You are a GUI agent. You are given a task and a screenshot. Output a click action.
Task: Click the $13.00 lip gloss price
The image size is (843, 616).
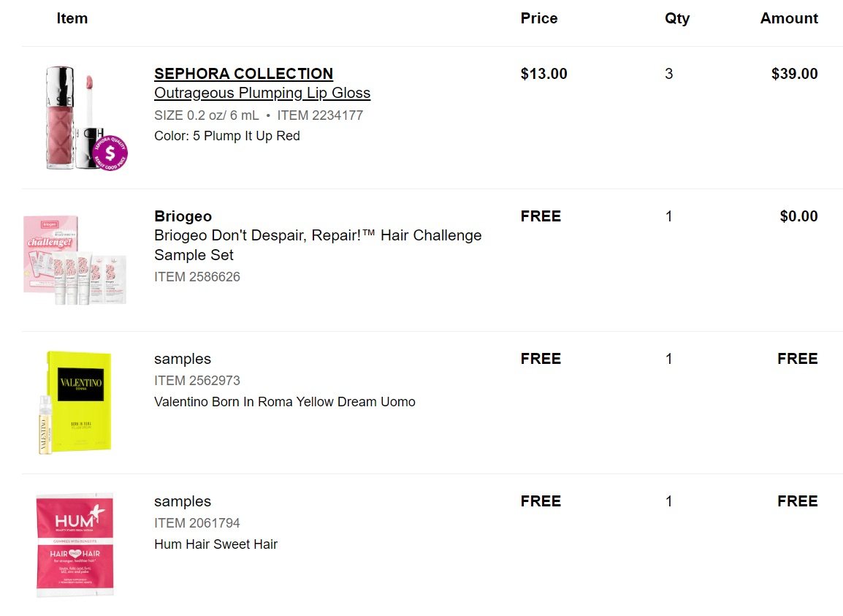point(544,74)
